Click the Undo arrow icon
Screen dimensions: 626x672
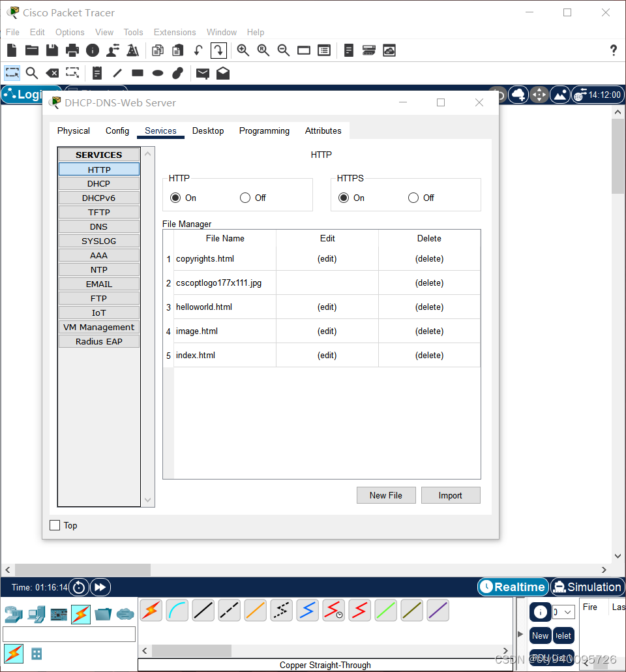point(198,51)
